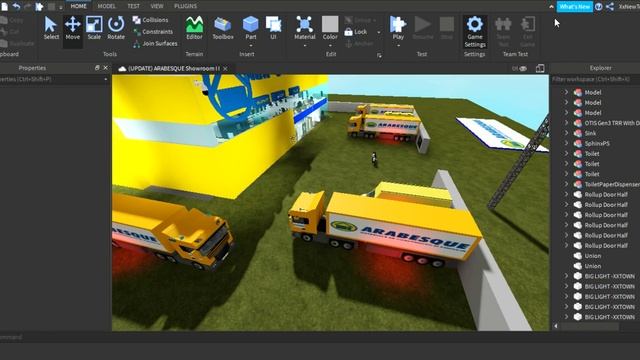Image resolution: width=640 pixels, height=360 pixels.
Task: Expand the SphinxPS tree item
Action: pyautogui.click(x=566, y=143)
